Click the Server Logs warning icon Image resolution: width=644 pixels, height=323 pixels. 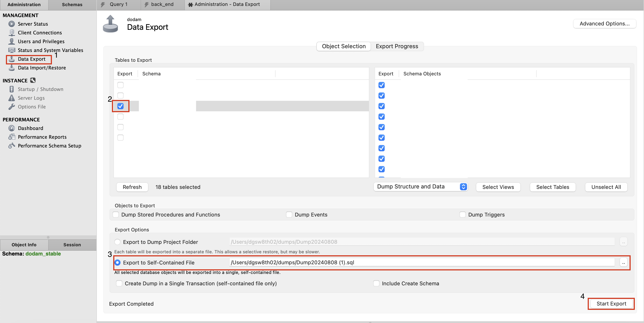(x=11, y=98)
